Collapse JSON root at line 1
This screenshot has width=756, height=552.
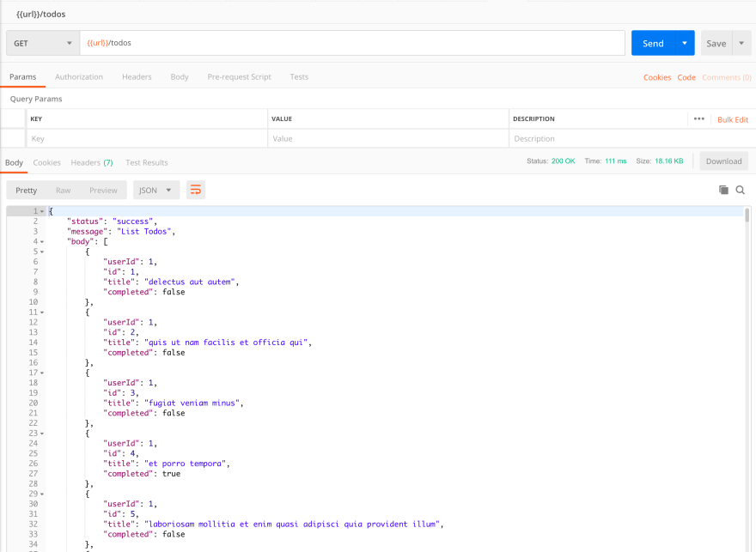click(42, 211)
